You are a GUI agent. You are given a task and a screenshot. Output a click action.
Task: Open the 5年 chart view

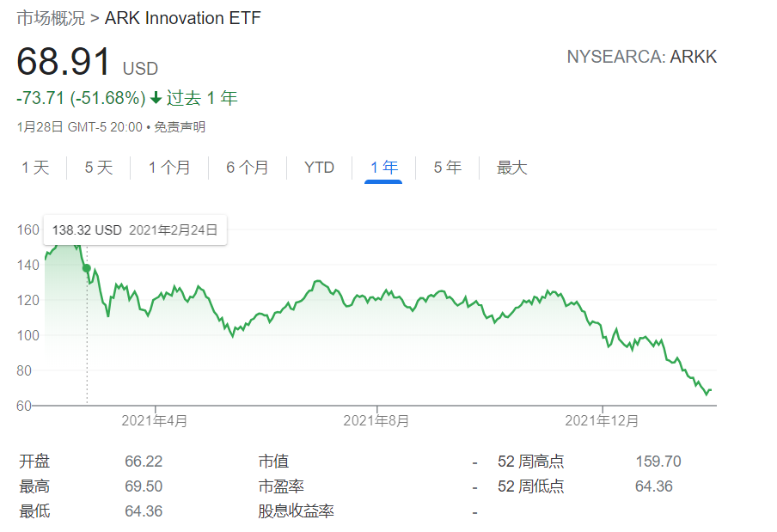pos(447,168)
